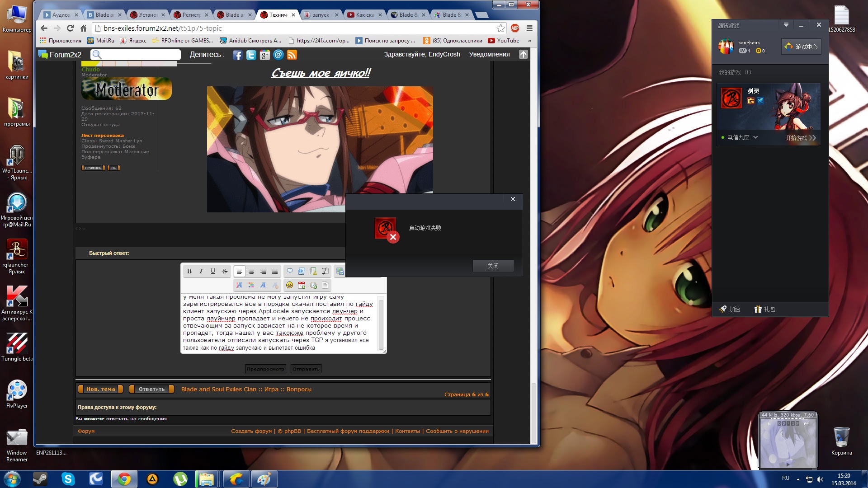Switch editor mode using page icon

click(325, 285)
